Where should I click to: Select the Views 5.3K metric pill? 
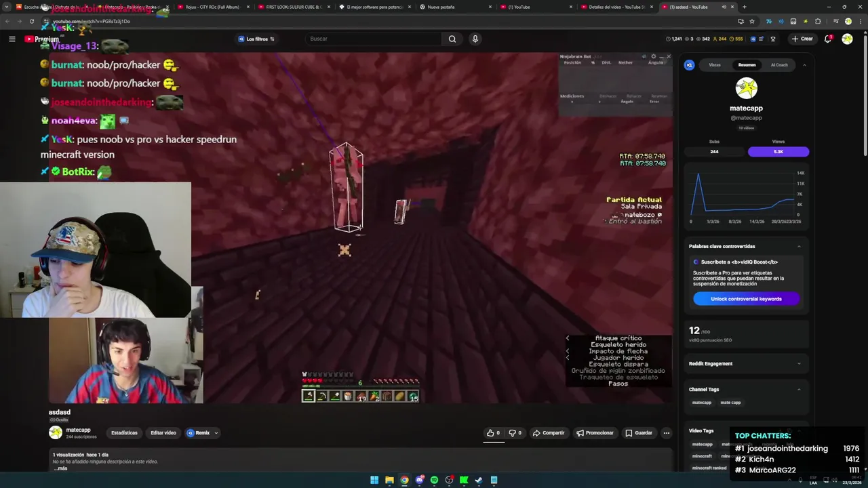point(778,152)
